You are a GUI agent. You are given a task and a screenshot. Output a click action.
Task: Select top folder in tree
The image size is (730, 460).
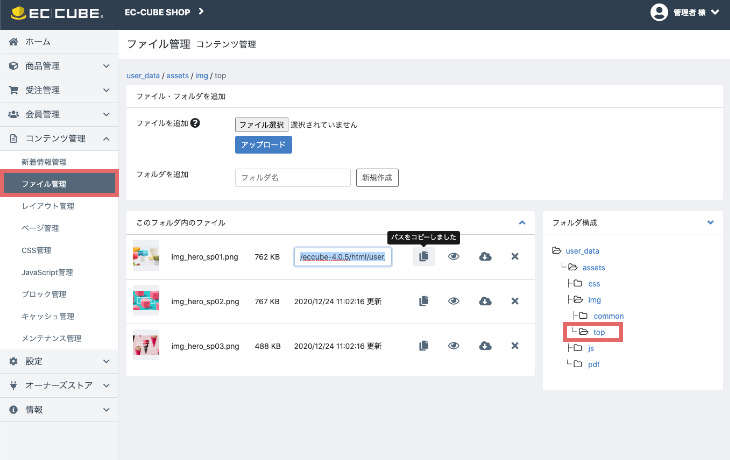coord(599,332)
